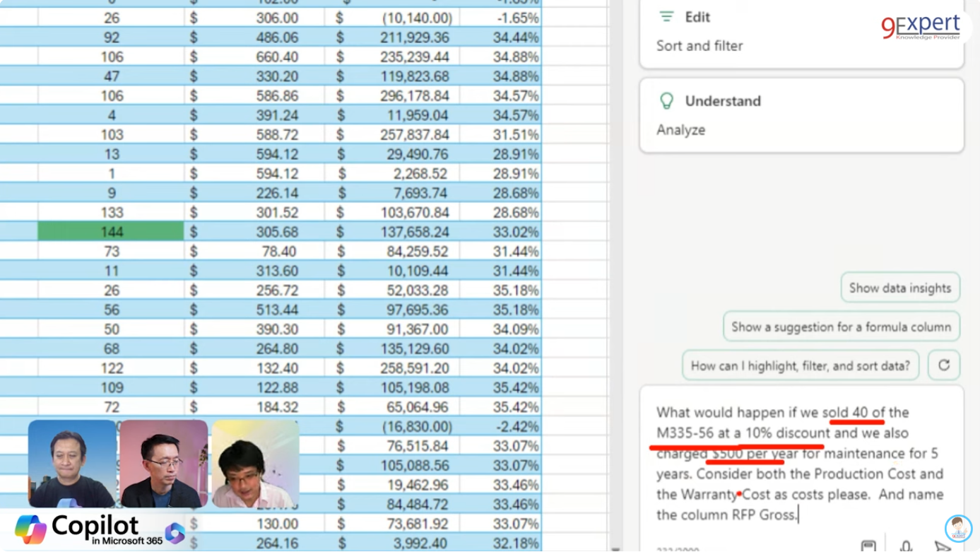Refresh the suggested prompts
Image resolution: width=980 pixels, height=552 pixels.
(943, 365)
